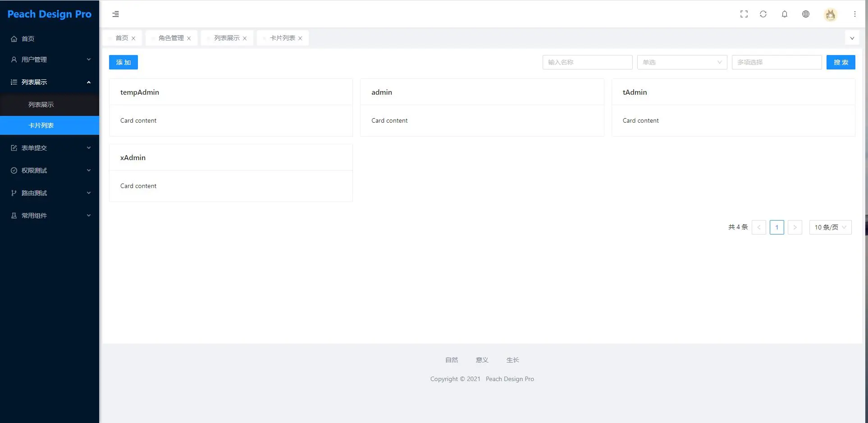Click the form icon beside 表单提交

coord(14,148)
